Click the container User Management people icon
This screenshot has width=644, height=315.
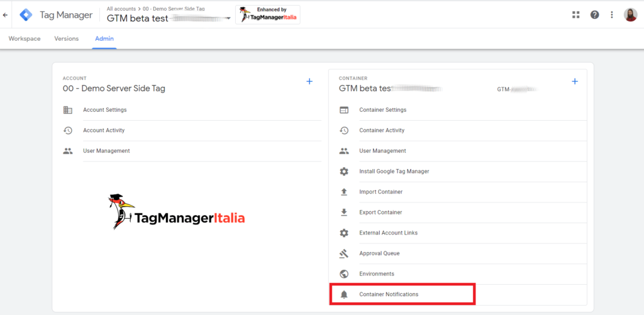344,151
